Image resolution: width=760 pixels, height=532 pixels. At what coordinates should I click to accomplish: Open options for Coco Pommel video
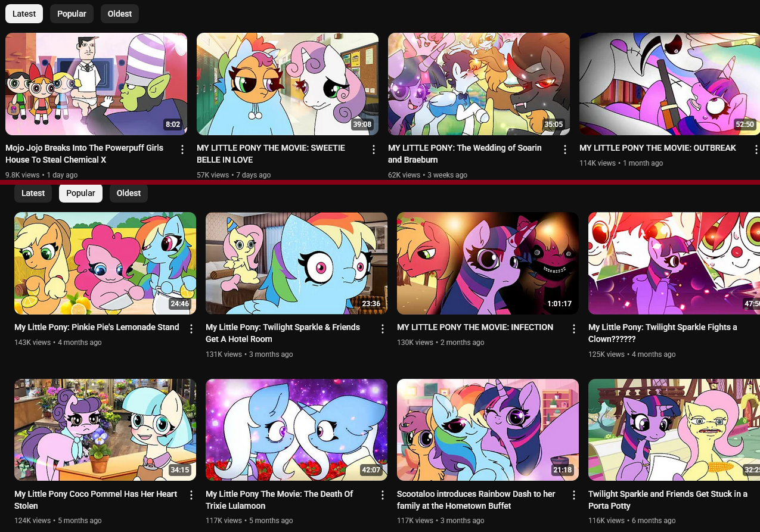(x=191, y=496)
